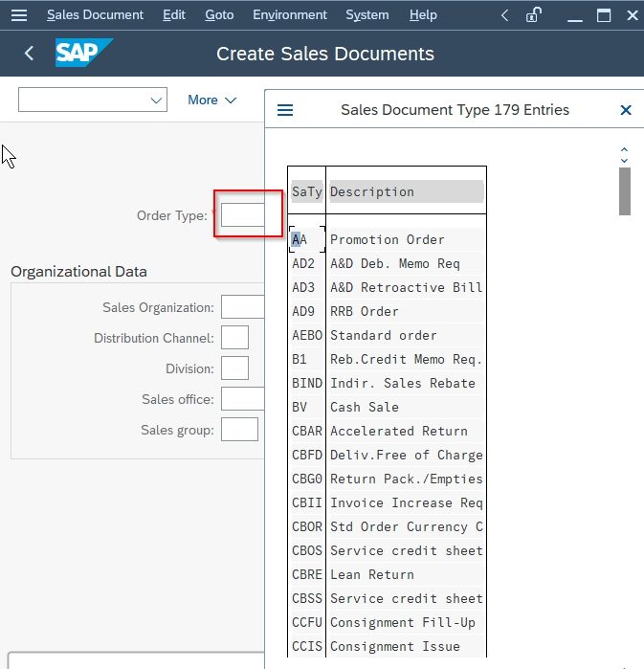
Task: Select the AD9 entry code
Action: 303,311
